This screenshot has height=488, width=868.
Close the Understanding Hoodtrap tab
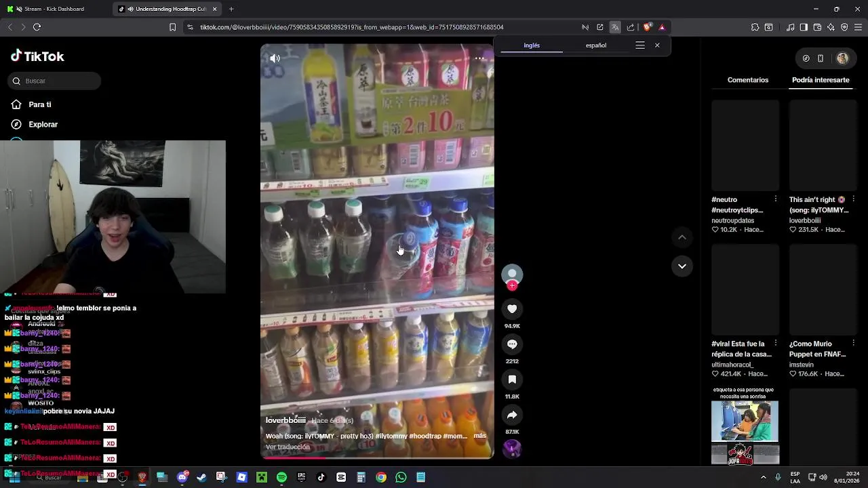215,9
